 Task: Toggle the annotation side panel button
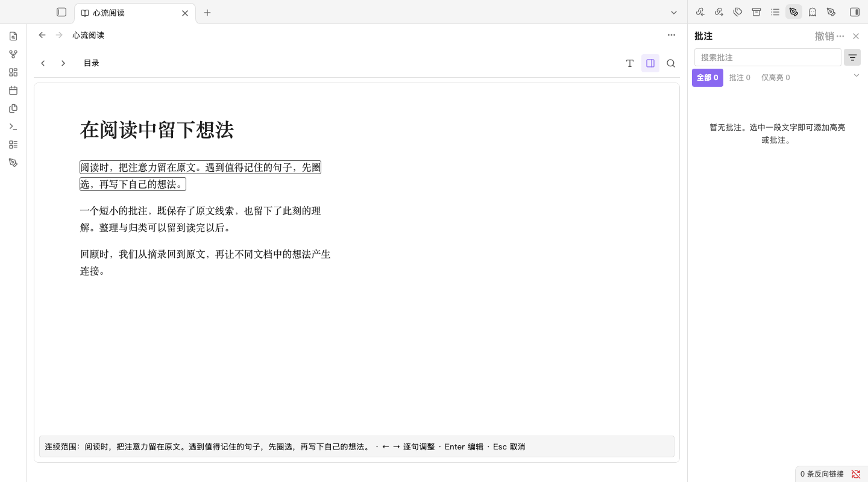click(650, 63)
